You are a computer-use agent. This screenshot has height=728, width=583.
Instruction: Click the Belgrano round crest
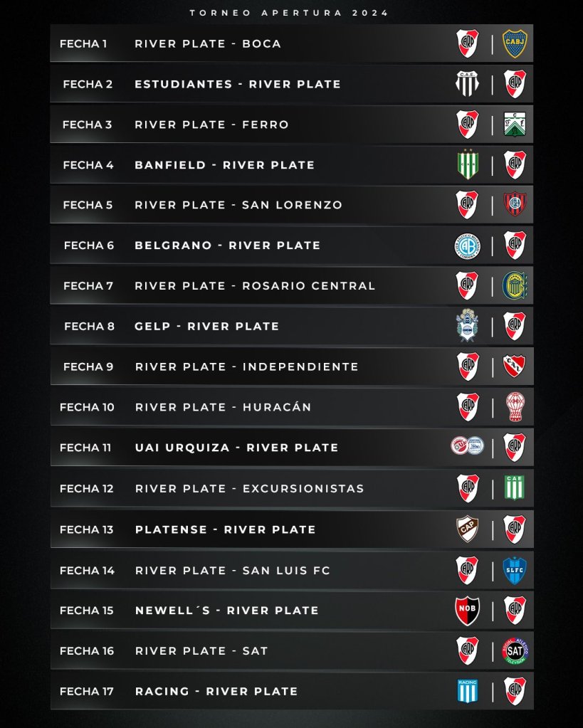click(x=468, y=246)
